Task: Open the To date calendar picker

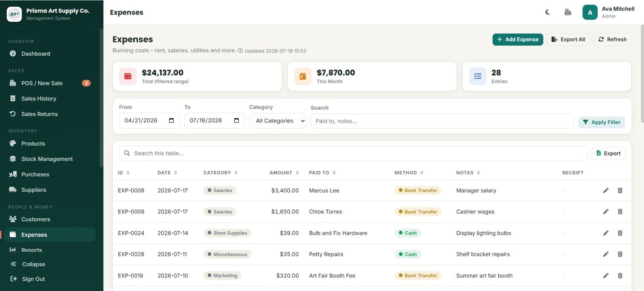Action: tap(237, 121)
